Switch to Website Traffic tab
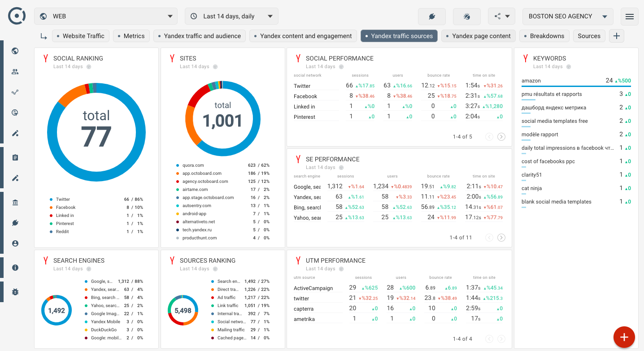 click(81, 36)
